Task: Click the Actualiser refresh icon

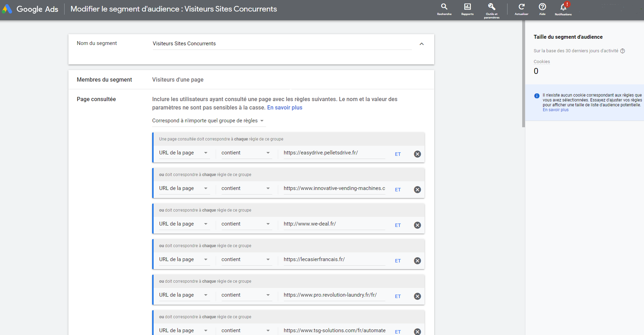Action: pyautogui.click(x=521, y=9)
